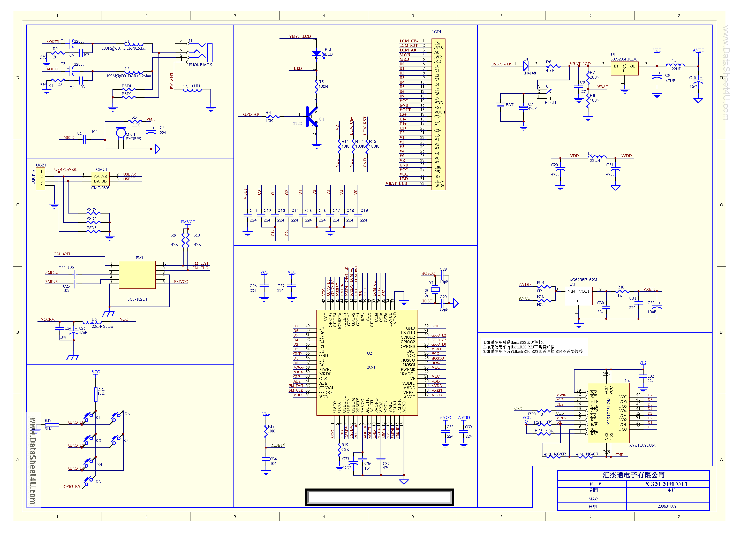Select the 'USBDM' net label
Viewport: 756px width, 534px height.
pos(130,174)
